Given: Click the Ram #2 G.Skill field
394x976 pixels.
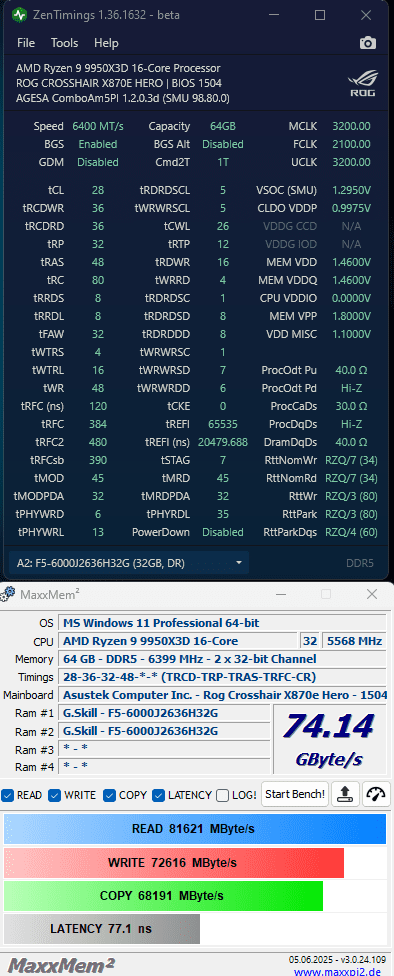Looking at the screenshot, I should [164, 731].
